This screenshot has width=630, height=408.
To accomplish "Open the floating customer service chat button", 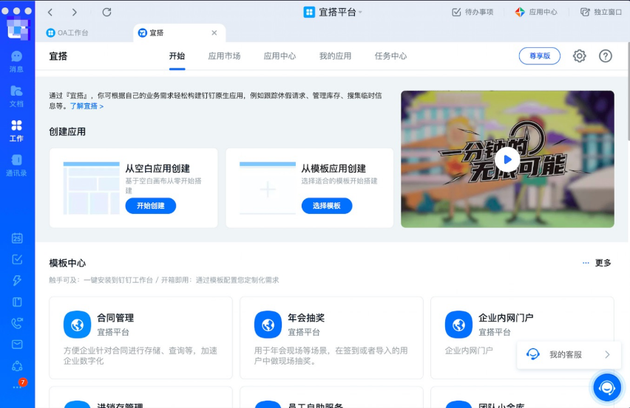I will coord(607,387).
